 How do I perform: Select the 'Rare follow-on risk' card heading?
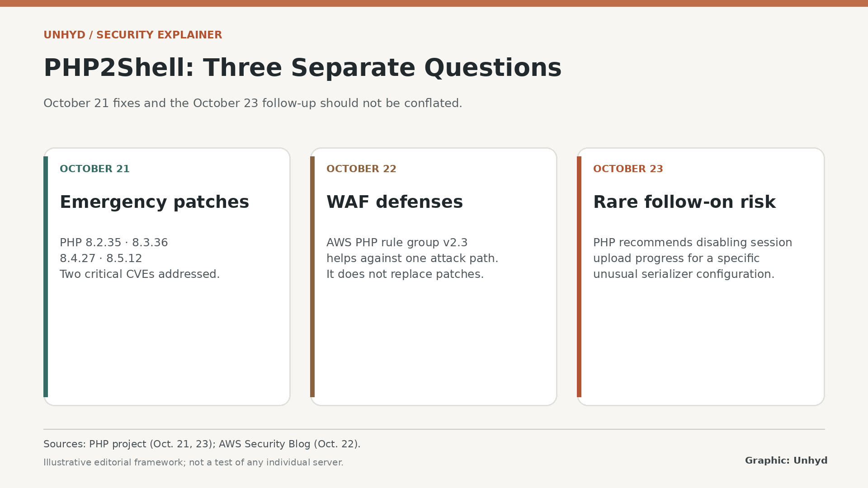coord(684,202)
